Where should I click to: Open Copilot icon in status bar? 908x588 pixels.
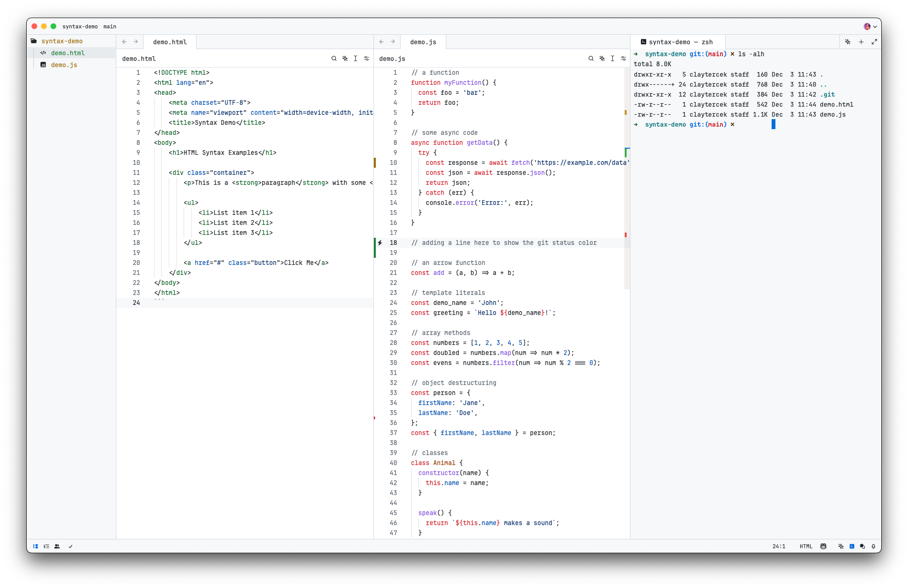(823, 547)
